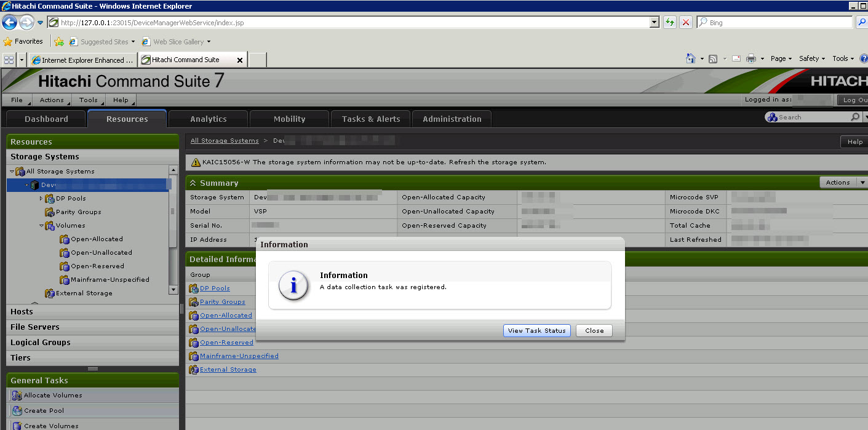
Task: Switch to the Analytics tab
Action: point(208,119)
